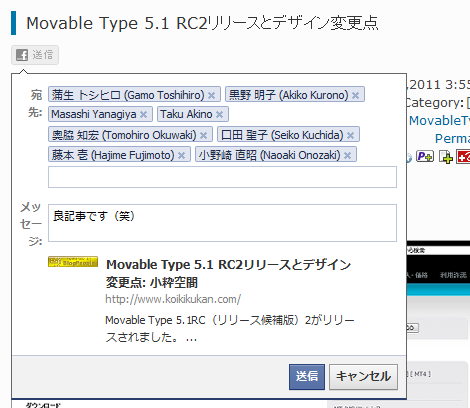Select the Taku Akino recipient tag
Viewport: 470px width, 408px height.
[x=193, y=114]
